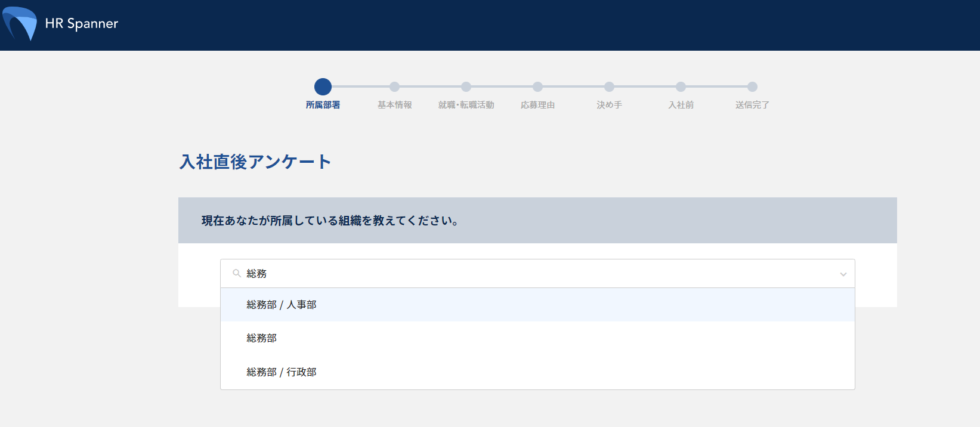Click the step dot above 就職・転職活動

click(x=466, y=87)
